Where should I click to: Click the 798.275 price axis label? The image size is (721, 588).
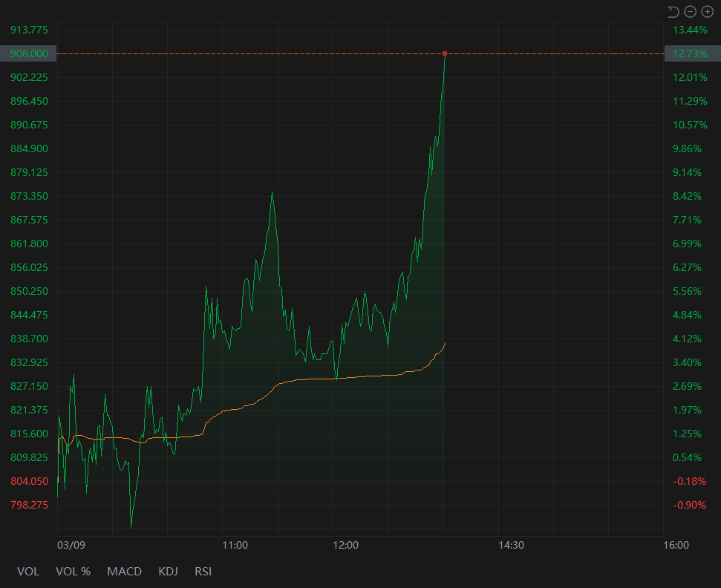tap(29, 506)
